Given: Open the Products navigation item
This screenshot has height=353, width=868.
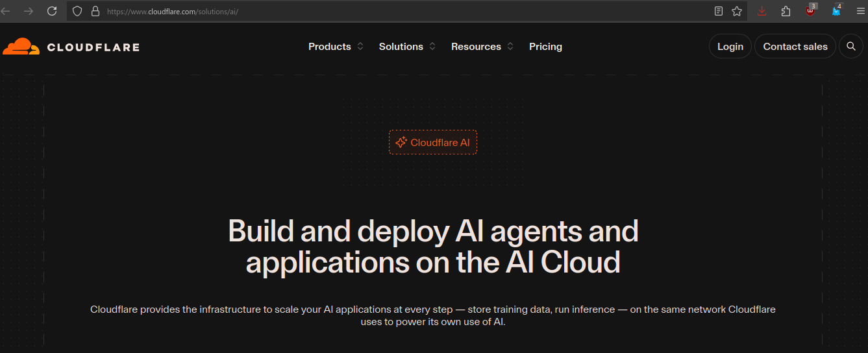Looking at the screenshot, I should click(x=330, y=47).
